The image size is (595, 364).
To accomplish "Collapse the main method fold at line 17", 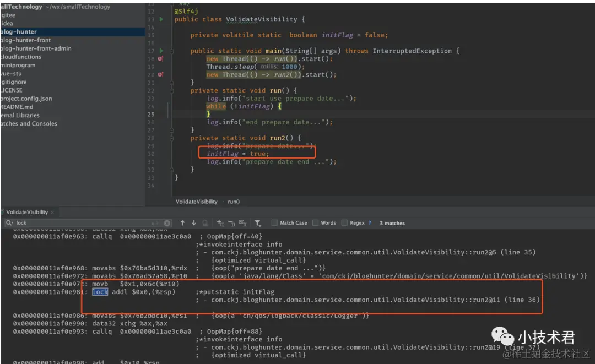I will (171, 51).
